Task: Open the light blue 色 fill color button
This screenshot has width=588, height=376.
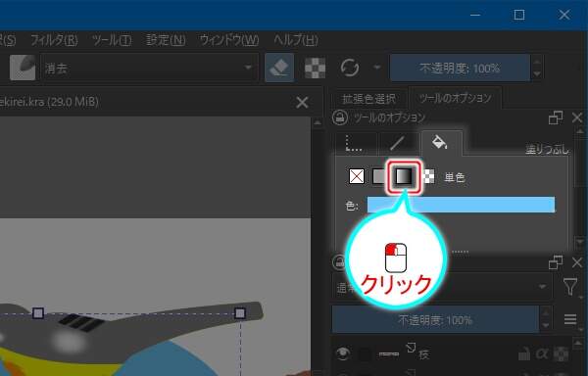Action: click(461, 205)
